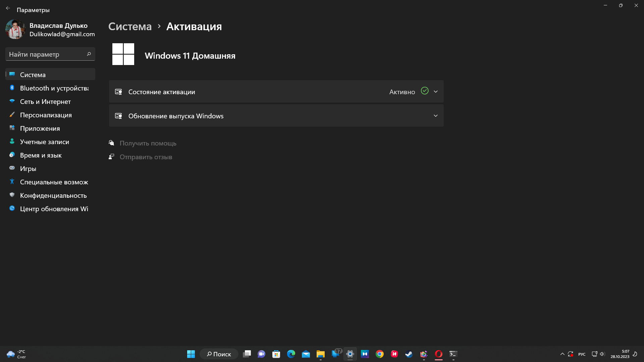Click the sync icon with the red dot

(571, 354)
